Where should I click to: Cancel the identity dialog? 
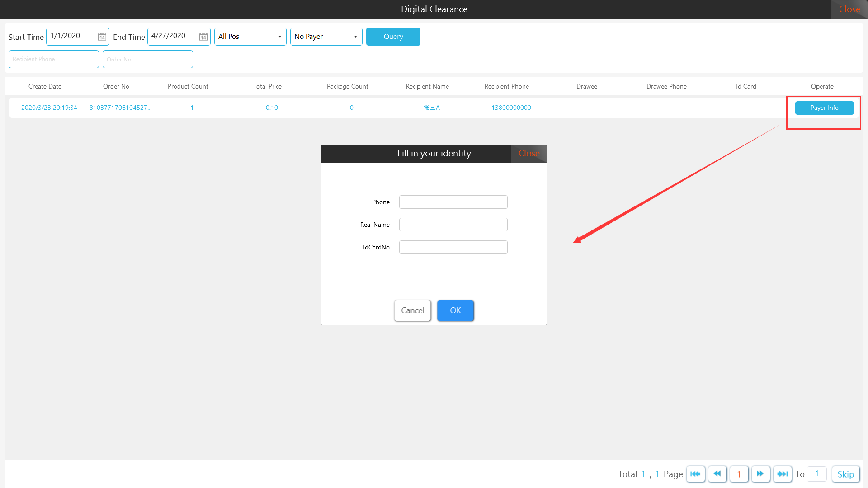[412, 310]
